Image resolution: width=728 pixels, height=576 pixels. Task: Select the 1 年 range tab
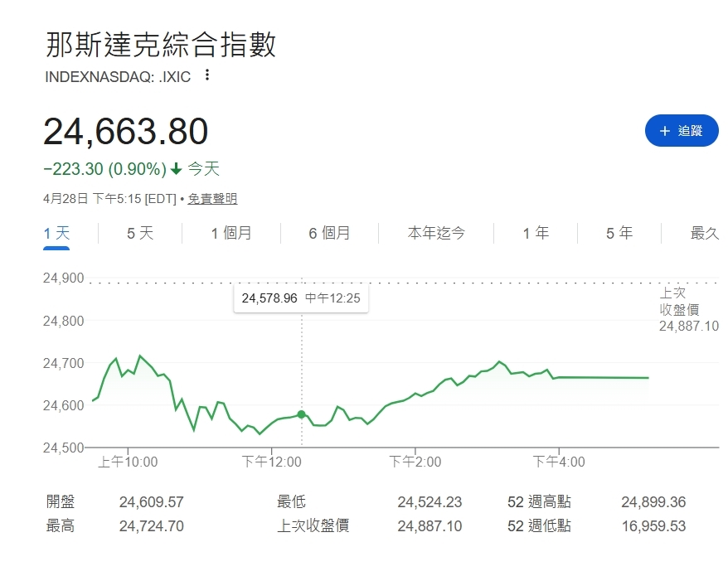[536, 233]
